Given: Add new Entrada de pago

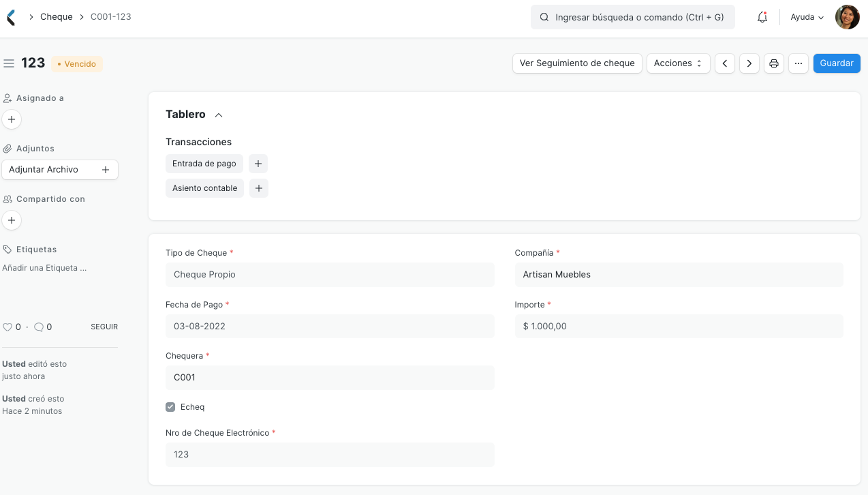Looking at the screenshot, I should pyautogui.click(x=258, y=164).
